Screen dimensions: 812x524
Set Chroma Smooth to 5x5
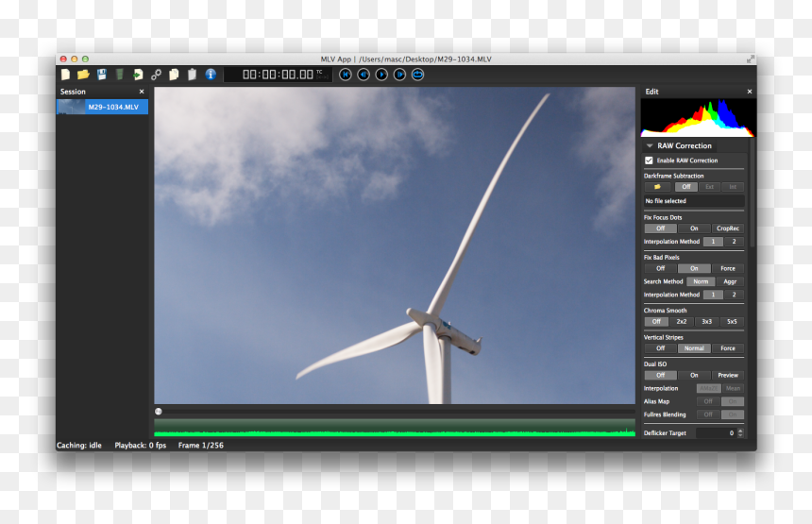732,322
